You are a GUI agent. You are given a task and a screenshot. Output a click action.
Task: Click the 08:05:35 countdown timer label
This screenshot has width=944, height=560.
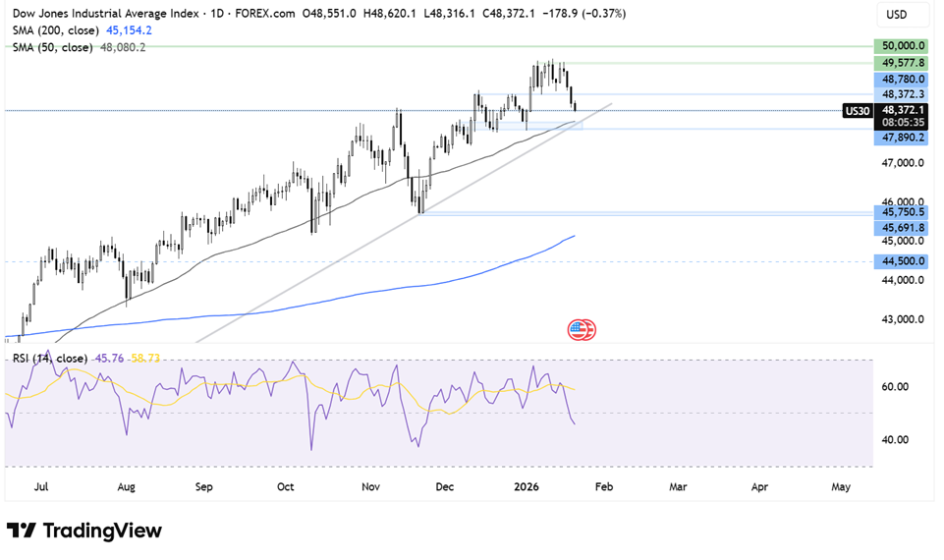(903, 122)
